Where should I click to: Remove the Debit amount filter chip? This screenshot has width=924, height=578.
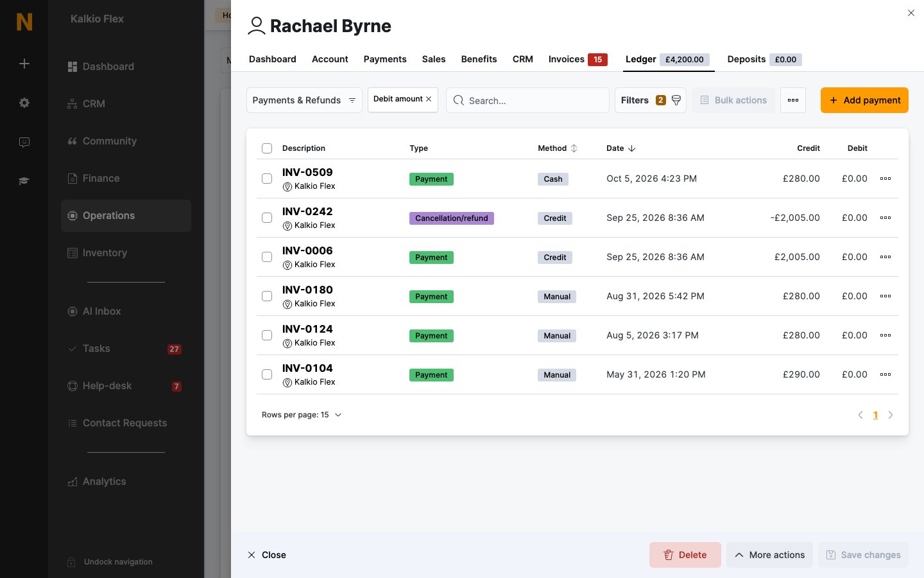[x=429, y=99]
